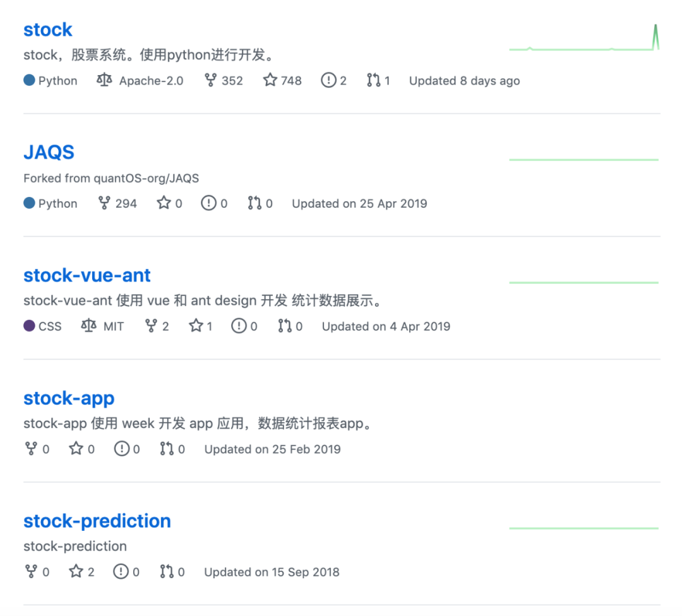Image resolution: width=682 pixels, height=616 pixels.
Task: Click the star icon showing 748 stars
Action: [x=270, y=80]
